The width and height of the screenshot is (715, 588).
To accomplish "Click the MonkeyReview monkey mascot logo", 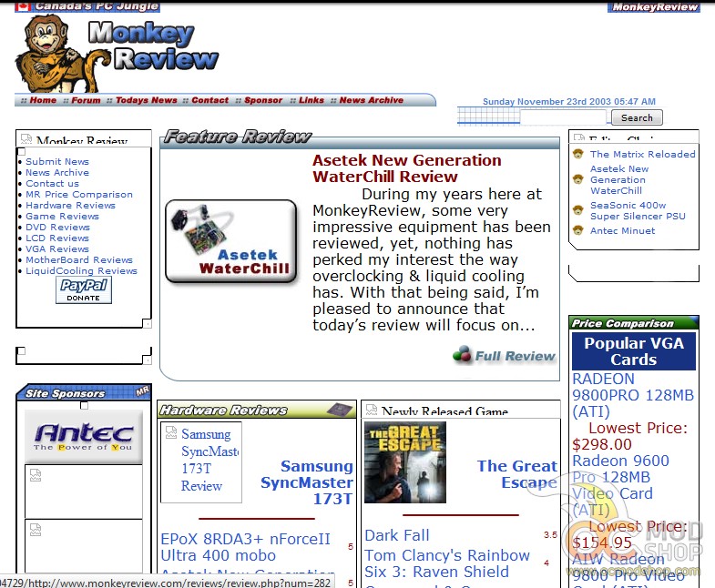I will [63, 53].
